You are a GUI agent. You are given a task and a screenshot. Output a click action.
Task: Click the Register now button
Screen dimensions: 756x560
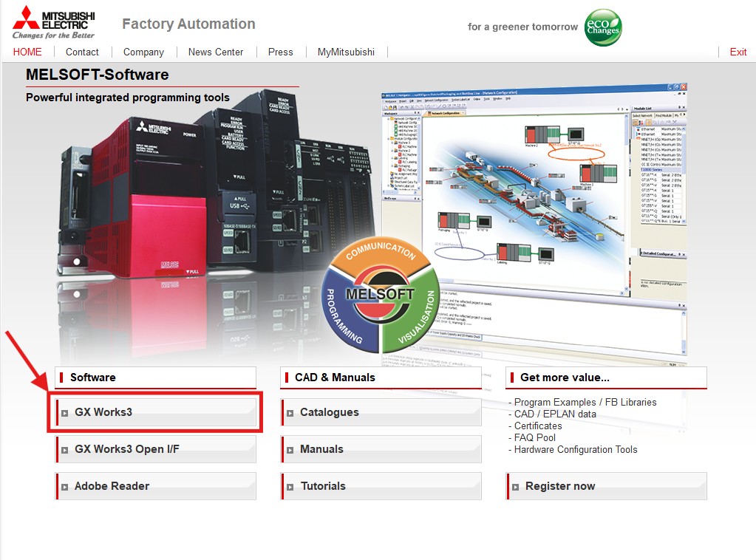(607, 486)
